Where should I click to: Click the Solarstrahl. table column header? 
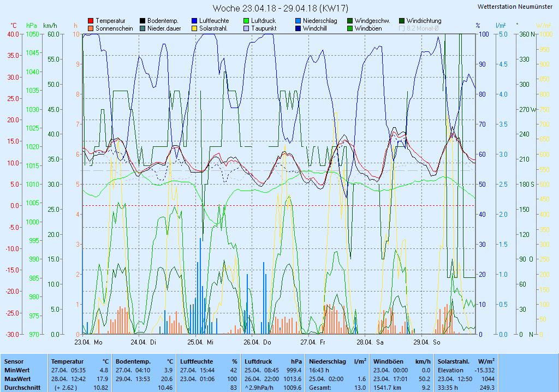454,361
